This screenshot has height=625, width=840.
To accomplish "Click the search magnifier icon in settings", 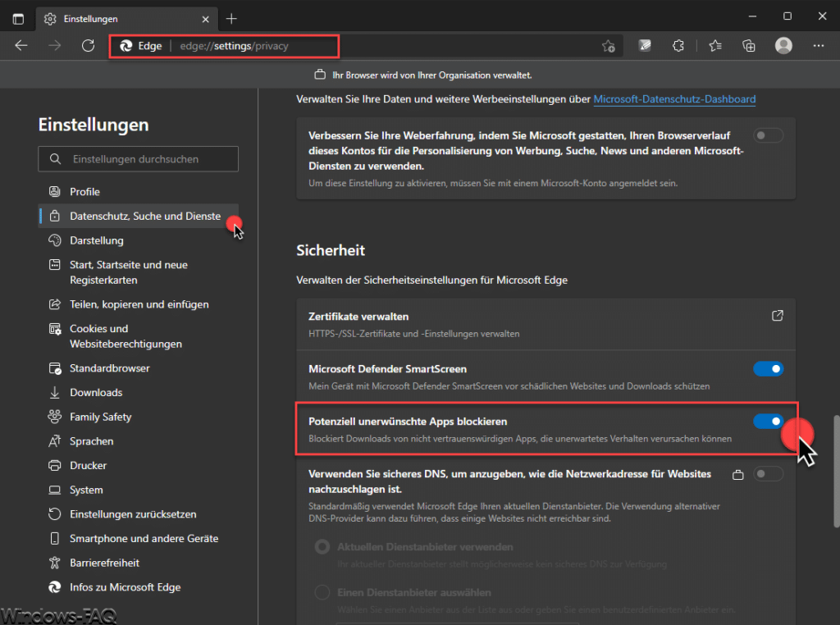I will (55, 159).
